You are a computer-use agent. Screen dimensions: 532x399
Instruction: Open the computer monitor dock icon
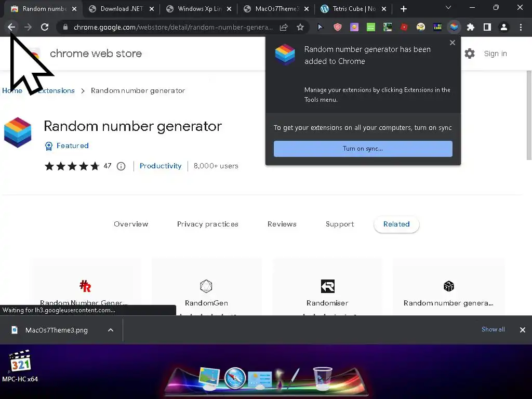(210, 378)
